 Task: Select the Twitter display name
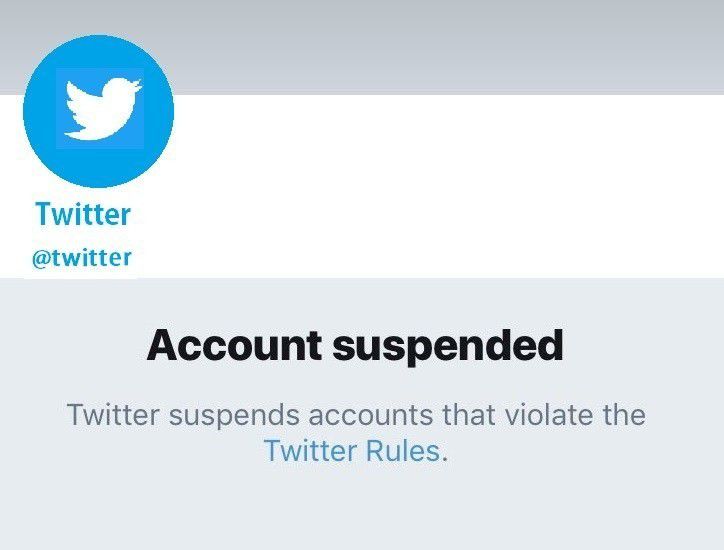coord(83,214)
